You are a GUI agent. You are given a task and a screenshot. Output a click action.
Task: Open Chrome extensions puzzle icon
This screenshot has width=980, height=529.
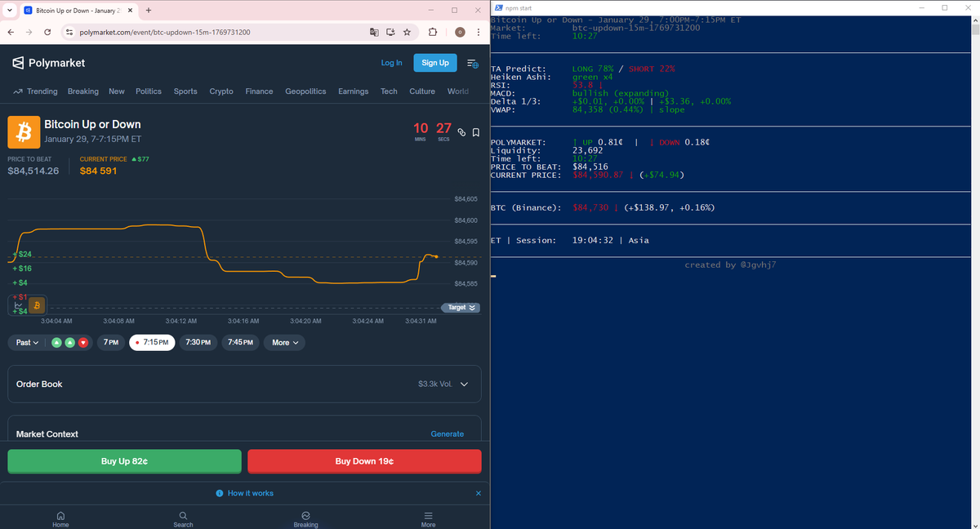tap(433, 32)
